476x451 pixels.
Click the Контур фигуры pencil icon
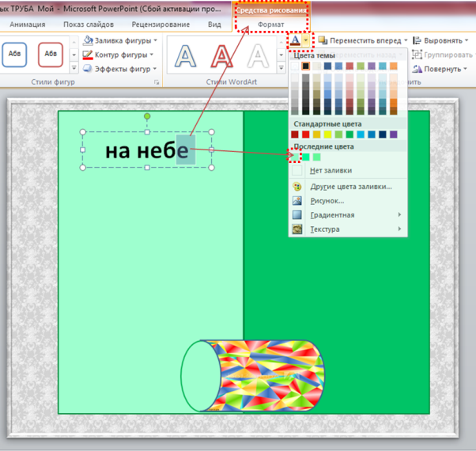(88, 55)
